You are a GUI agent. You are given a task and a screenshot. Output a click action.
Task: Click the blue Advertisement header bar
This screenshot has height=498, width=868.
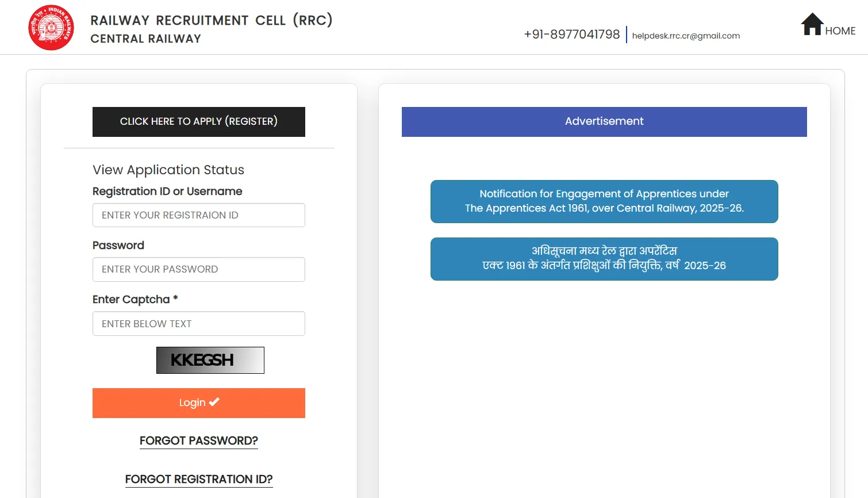(x=604, y=122)
